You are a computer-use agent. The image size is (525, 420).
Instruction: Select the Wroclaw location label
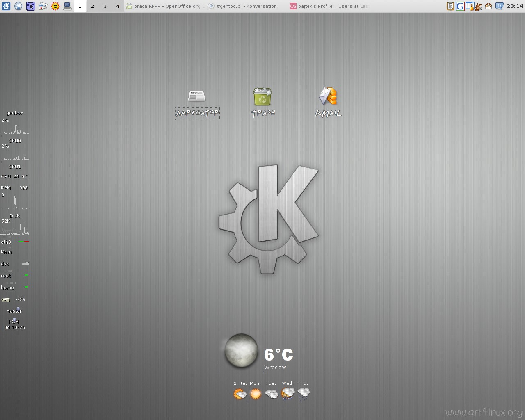pos(275,367)
